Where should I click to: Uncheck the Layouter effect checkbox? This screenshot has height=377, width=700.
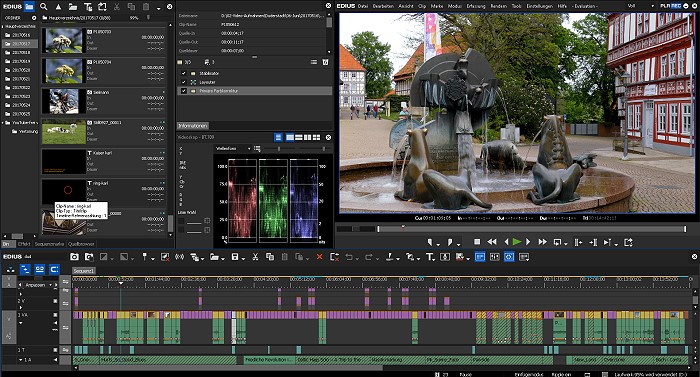pos(183,82)
